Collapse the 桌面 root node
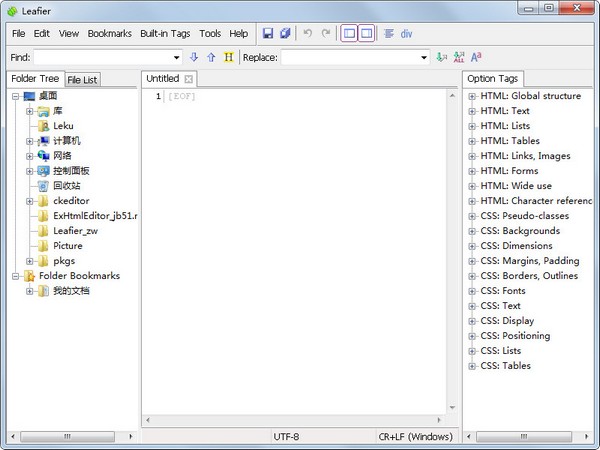 (x=15, y=96)
